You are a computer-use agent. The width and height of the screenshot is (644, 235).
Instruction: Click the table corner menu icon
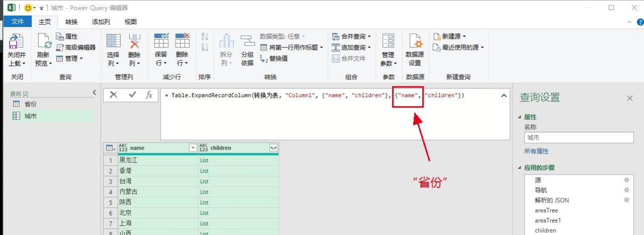point(110,148)
